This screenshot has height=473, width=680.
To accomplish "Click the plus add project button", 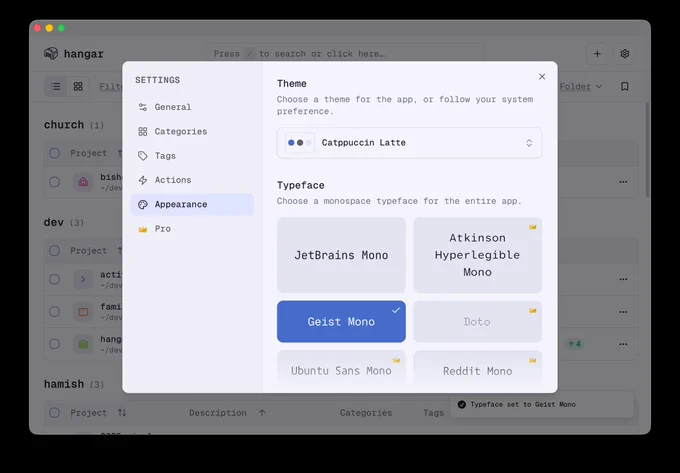I will click(x=597, y=54).
